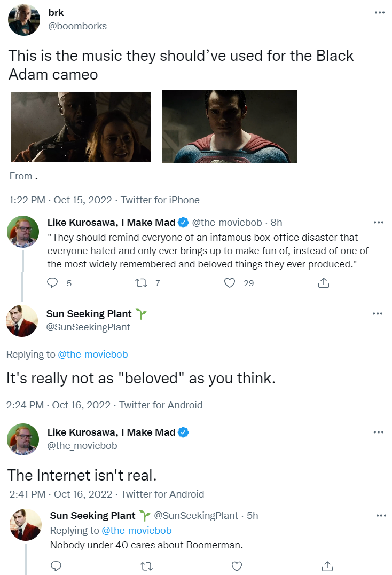
Task: Like moviebob's tweet with 29 likes
Action: point(230,283)
